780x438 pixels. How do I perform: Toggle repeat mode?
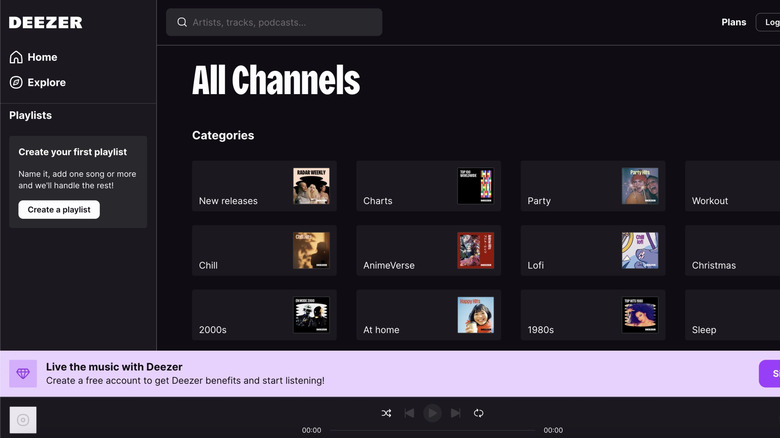pyautogui.click(x=479, y=413)
